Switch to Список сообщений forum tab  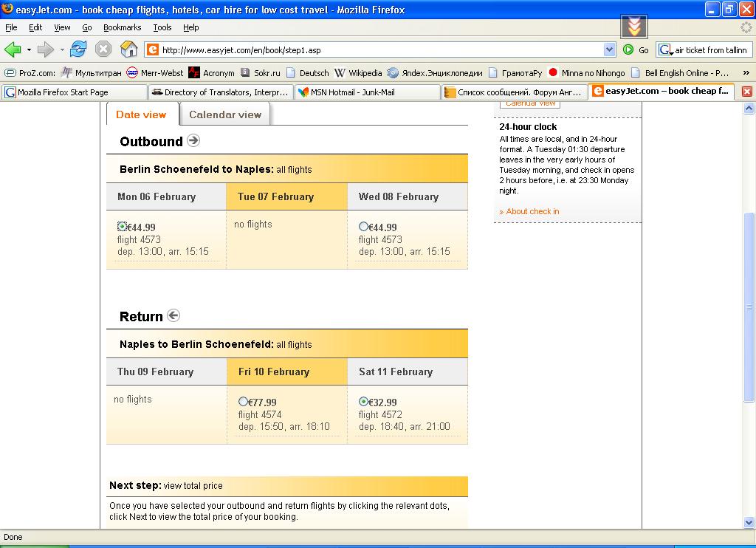pos(515,92)
